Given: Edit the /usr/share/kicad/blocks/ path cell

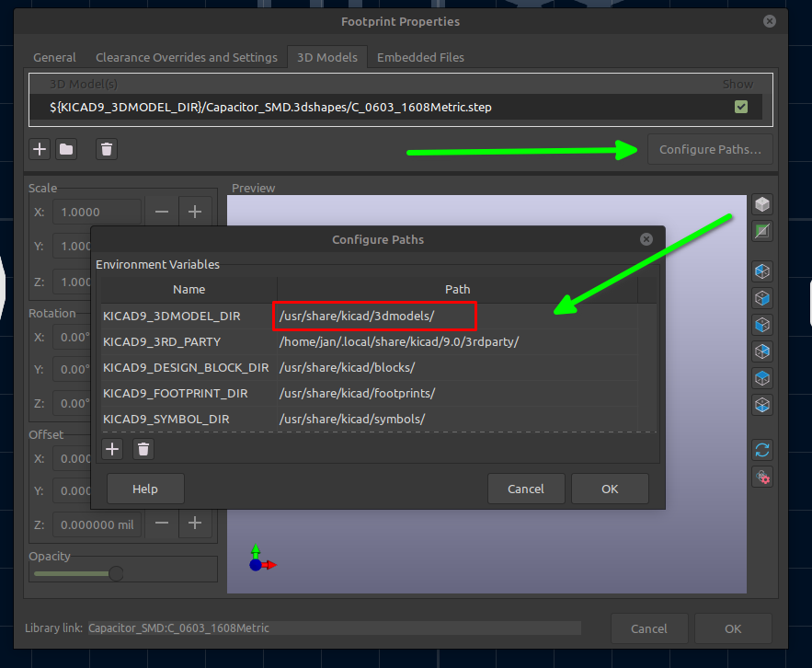Looking at the screenshot, I should click(x=457, y=367).
